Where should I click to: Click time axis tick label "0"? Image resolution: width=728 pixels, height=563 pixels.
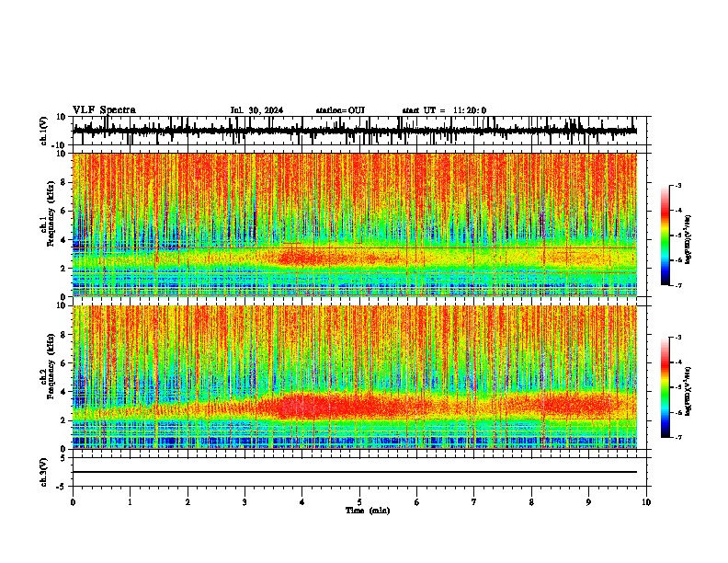[x=73, y=502]
